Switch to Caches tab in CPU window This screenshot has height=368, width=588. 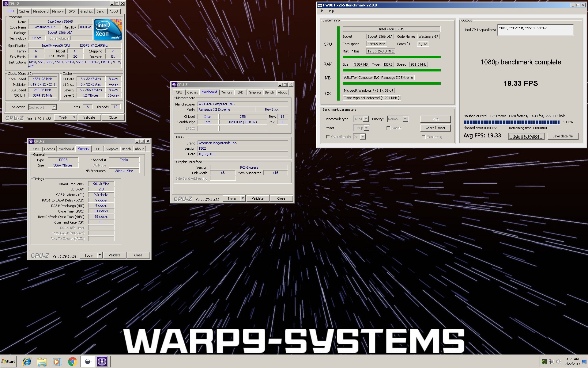24,11
